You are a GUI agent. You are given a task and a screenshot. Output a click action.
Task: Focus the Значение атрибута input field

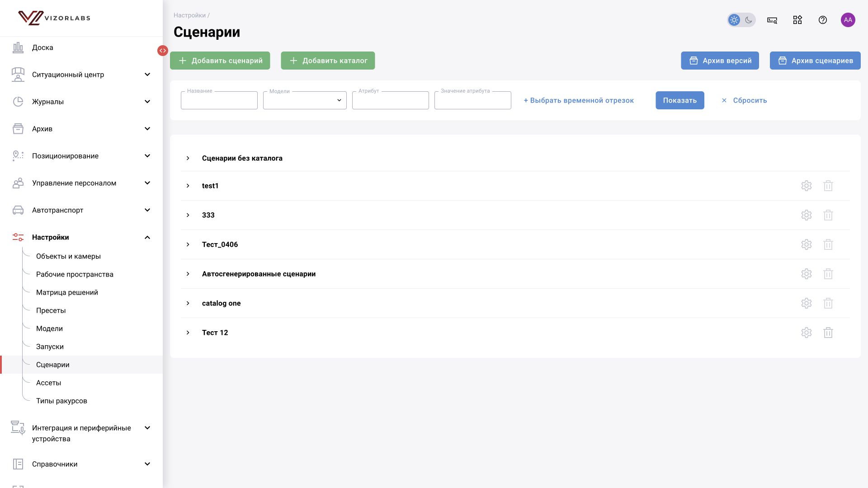[473, 100]
